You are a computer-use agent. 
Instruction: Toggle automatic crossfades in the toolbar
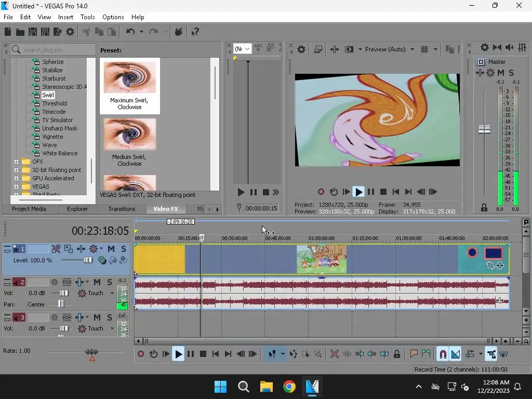click(456, 354)
